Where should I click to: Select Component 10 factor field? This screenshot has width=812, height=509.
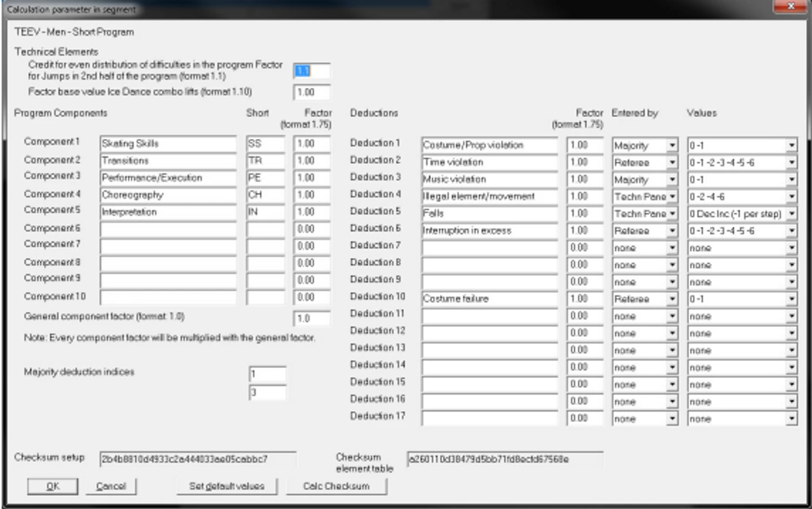[x=311, y=297]
